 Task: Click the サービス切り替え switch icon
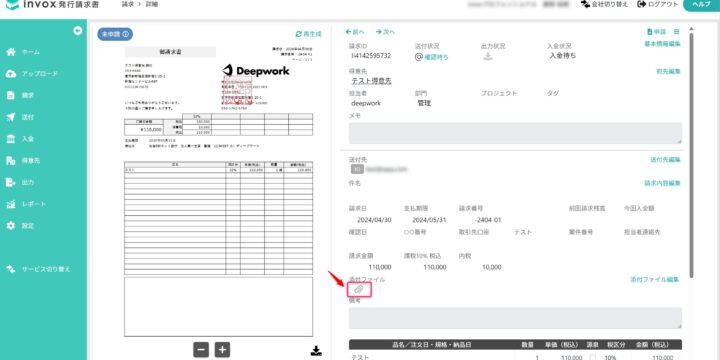tap(11, 269)
